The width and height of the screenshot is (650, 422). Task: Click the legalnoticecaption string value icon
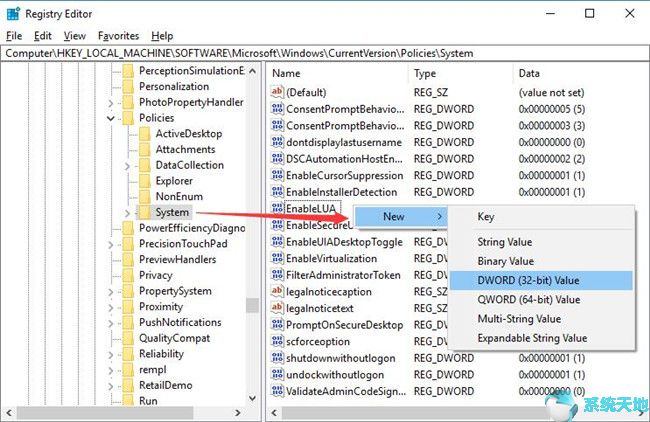pyautogui.click(x=277, y=292)
